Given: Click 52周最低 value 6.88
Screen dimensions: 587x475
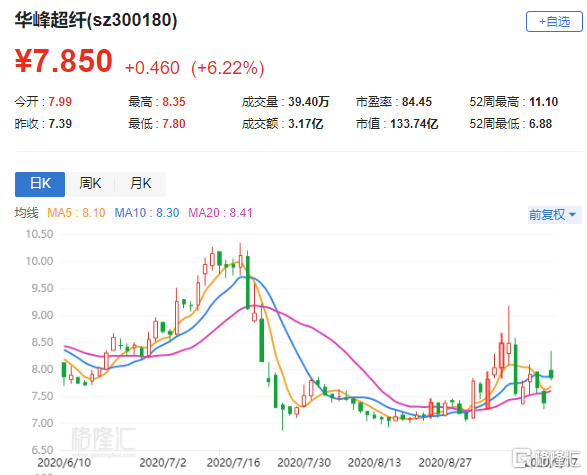Looking at the screenshot, I should 540,124.
